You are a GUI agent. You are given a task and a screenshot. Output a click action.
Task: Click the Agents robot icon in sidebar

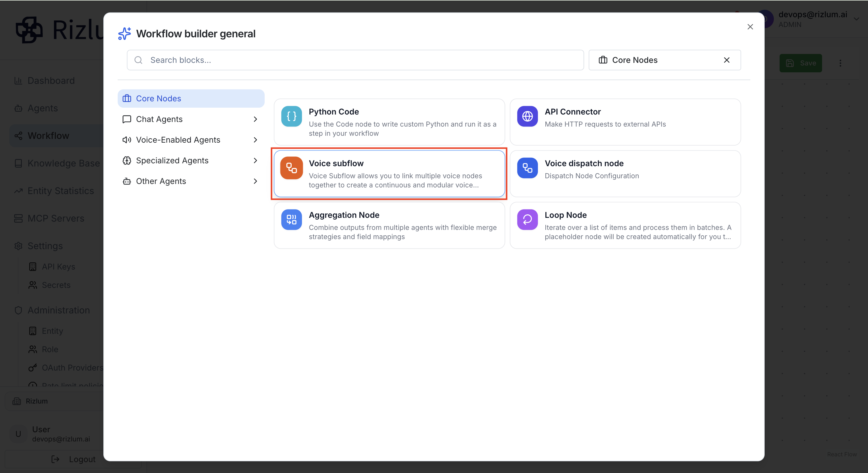pos(18,108)
